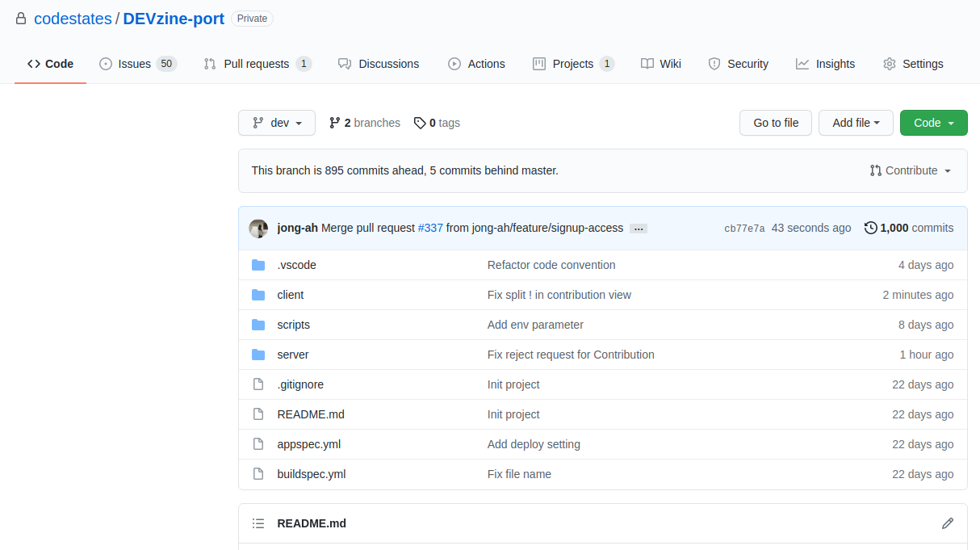
Task: Open the buildspec.yml file
Action: pos(311,474)
